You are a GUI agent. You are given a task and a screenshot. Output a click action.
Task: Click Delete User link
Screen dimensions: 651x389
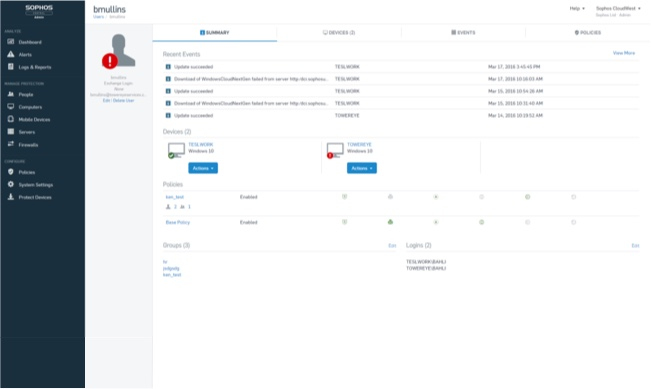click(x=124, y=100)
